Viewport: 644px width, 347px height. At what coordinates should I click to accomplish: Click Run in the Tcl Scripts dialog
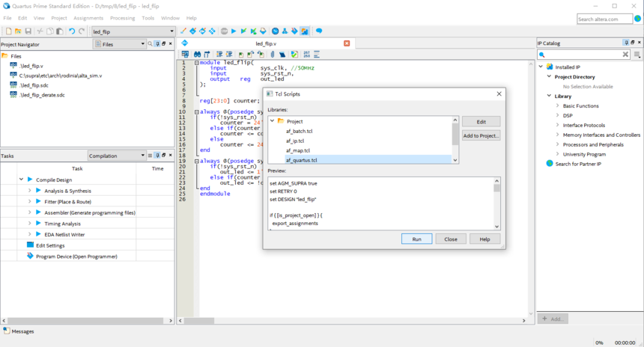click(416, 239)
